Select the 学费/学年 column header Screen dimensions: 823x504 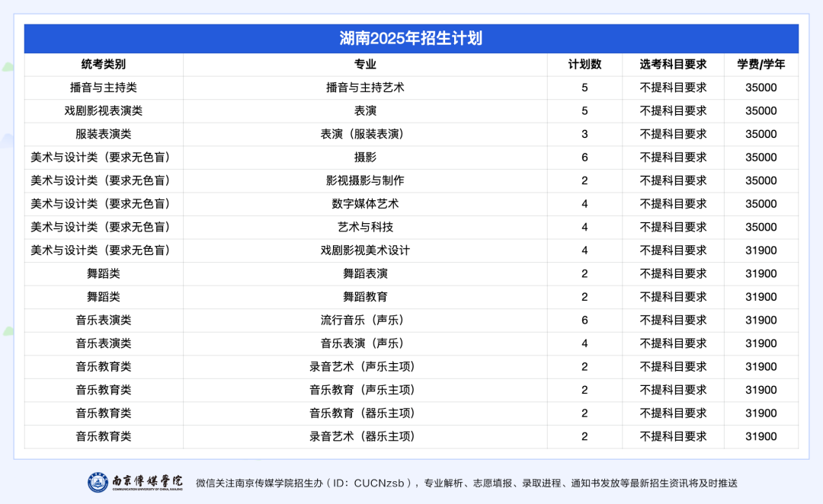click(x=761, y=65)
